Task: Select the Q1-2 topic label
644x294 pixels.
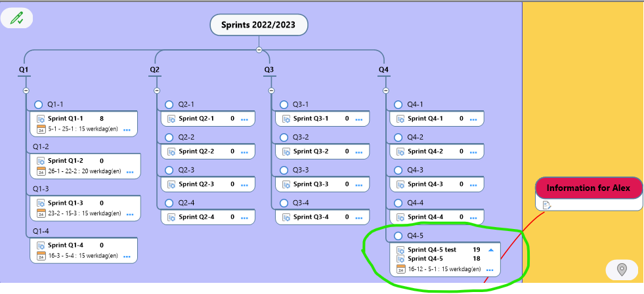Action: pos(41,147)
